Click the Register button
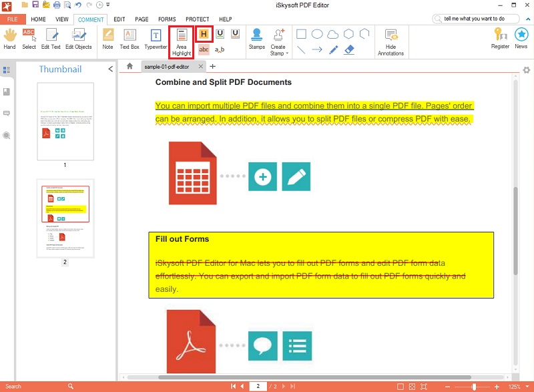Screen dimensions: 534x392 500,41
